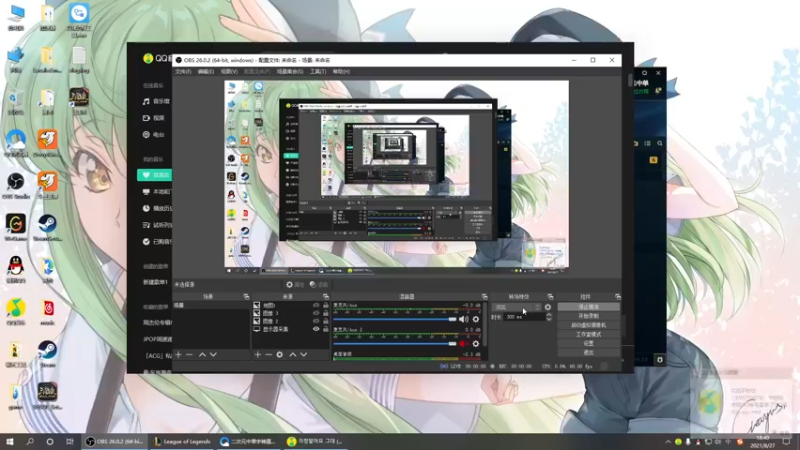Image resolution: width=800 pixels, height=450 pixels.
Task: Open the Help menu in OBS
Action: tap(341, 72)
